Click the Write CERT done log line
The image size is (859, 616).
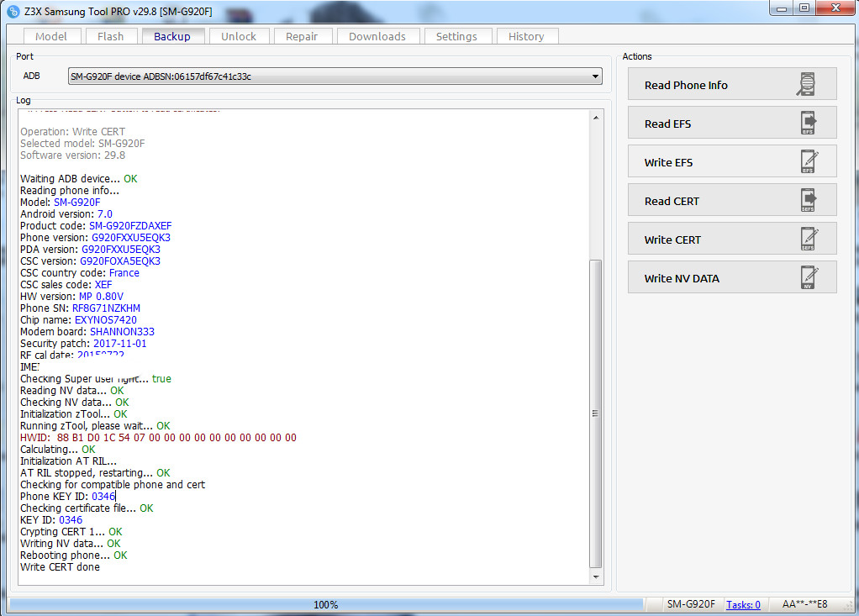coord(61,566)
